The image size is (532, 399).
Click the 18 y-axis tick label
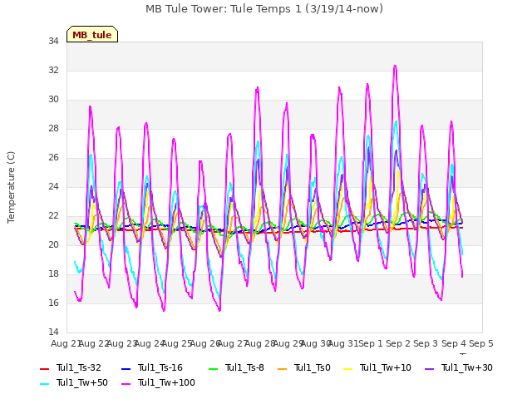[x=53, y=274]
